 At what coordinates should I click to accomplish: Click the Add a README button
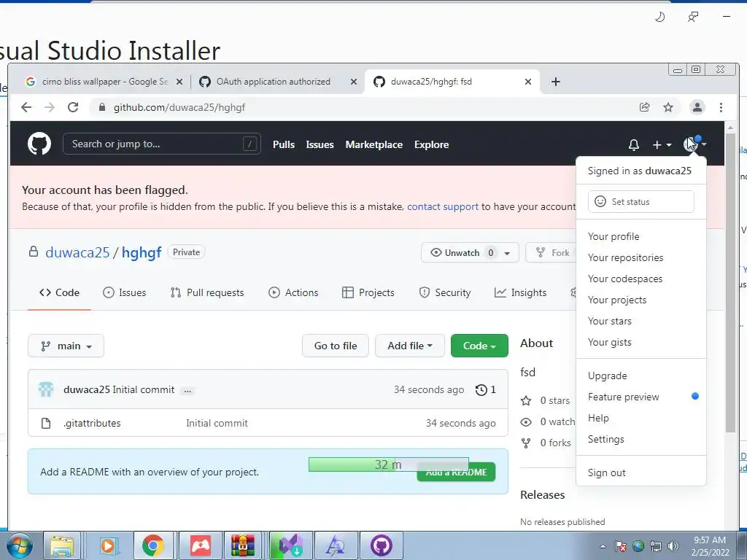[x=457, y=472]
